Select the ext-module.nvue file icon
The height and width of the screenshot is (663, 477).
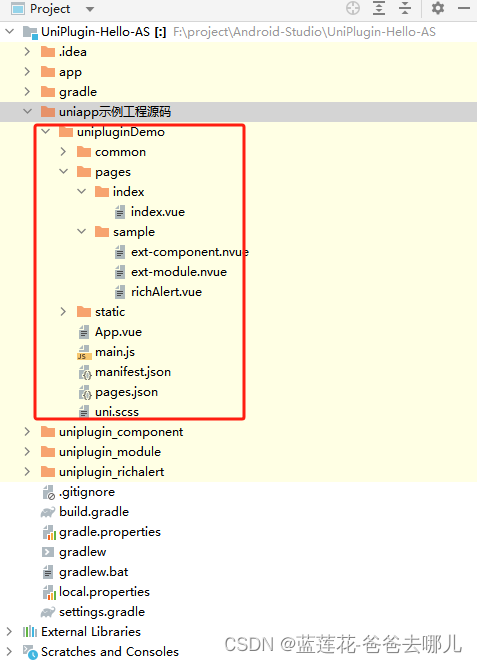tap(120, 272)
